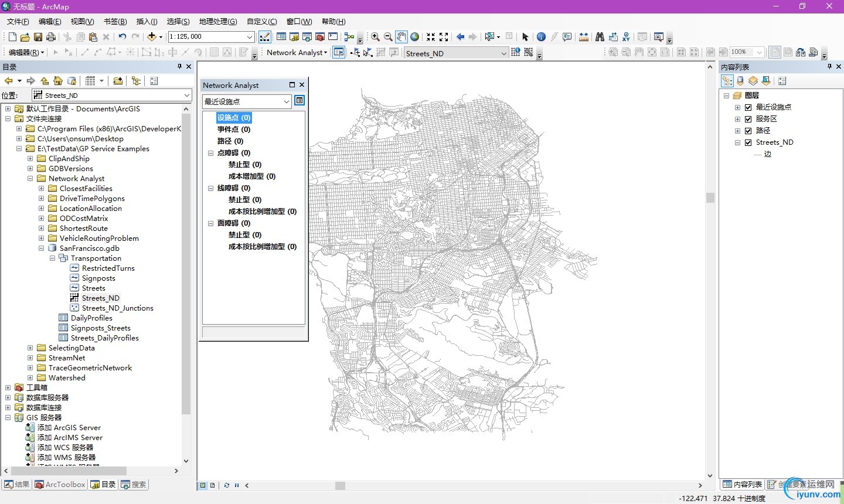Select 事件点 (0) in Network Analyst
Image resolution: width=844 pixels, height=504 pixels.
click(x=234, y=130)
